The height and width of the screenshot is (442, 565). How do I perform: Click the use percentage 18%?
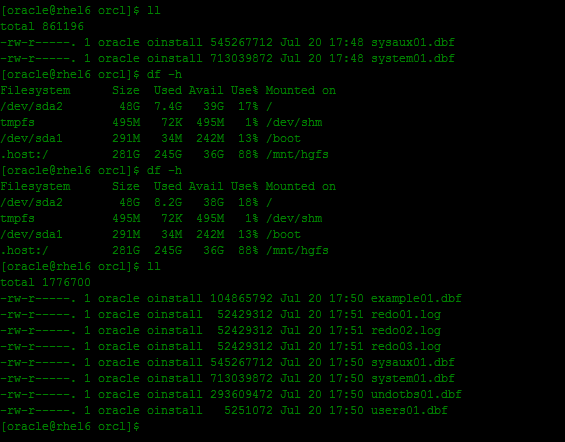tap(248, 202)
